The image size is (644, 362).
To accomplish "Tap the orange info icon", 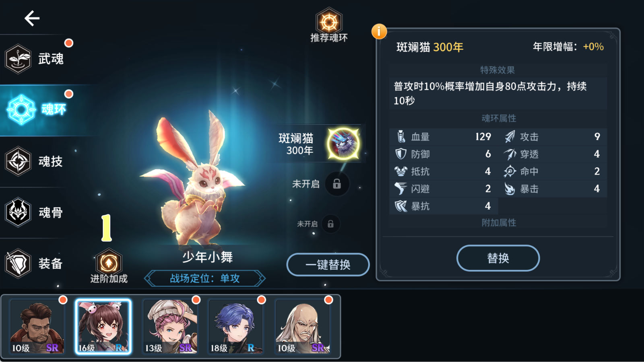I will [379, 31].
